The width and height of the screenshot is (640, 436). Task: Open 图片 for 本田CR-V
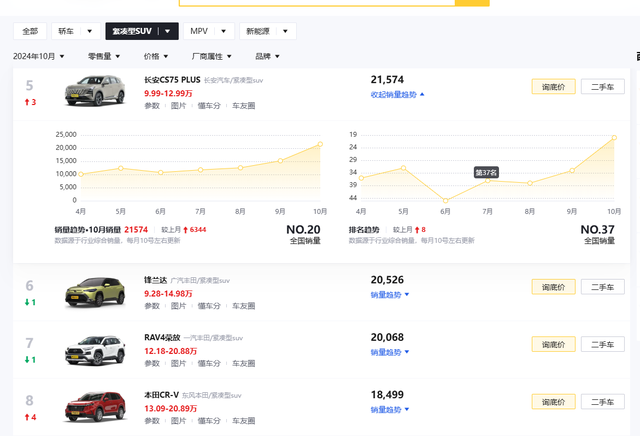pyautogui.click(x=178, y=420)
